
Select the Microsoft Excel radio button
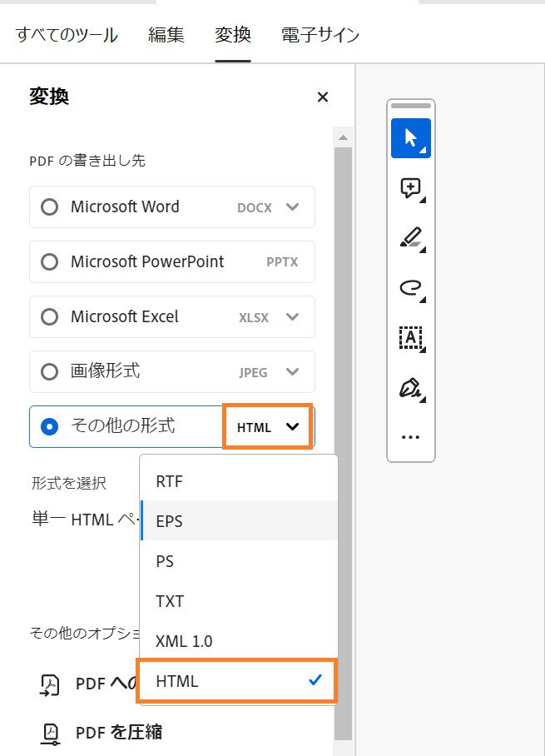pyautogui.click(x=50, y=316)
